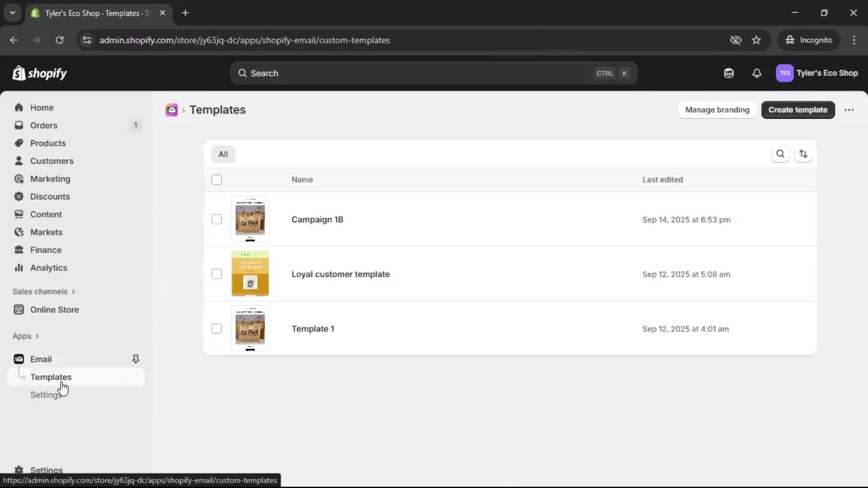
Task: Check the Loyal customer template row
Action: 217,274
